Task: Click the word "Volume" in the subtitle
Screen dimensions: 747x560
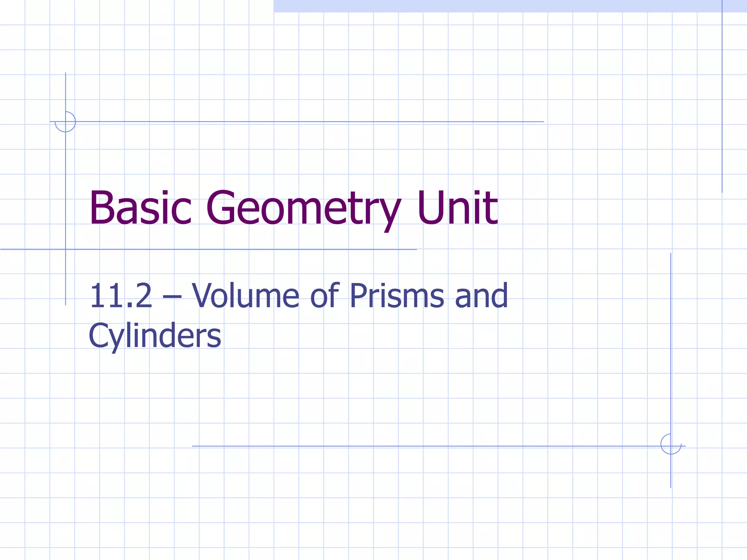Action: [245, 296]
